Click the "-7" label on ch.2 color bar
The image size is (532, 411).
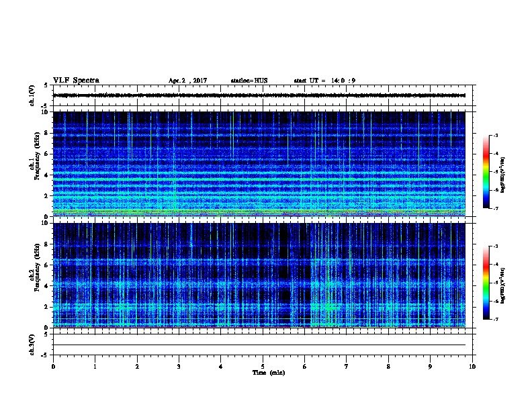[x=496, y=320]
